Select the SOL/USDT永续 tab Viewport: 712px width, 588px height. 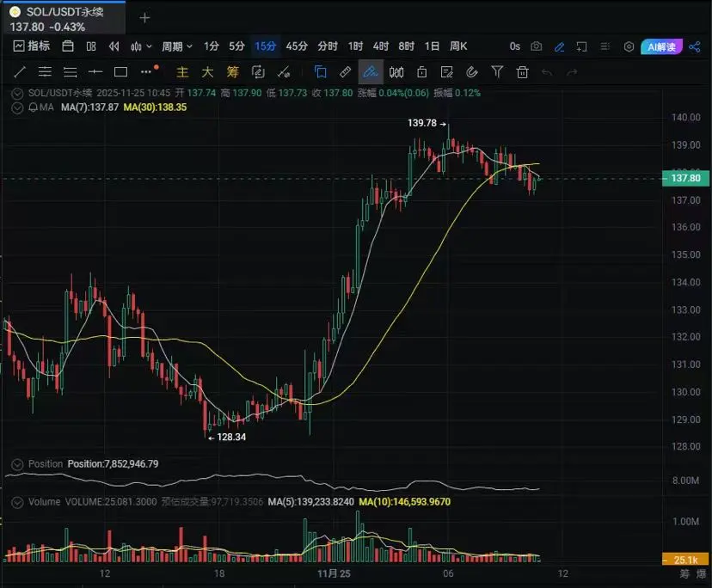point(63,18)
